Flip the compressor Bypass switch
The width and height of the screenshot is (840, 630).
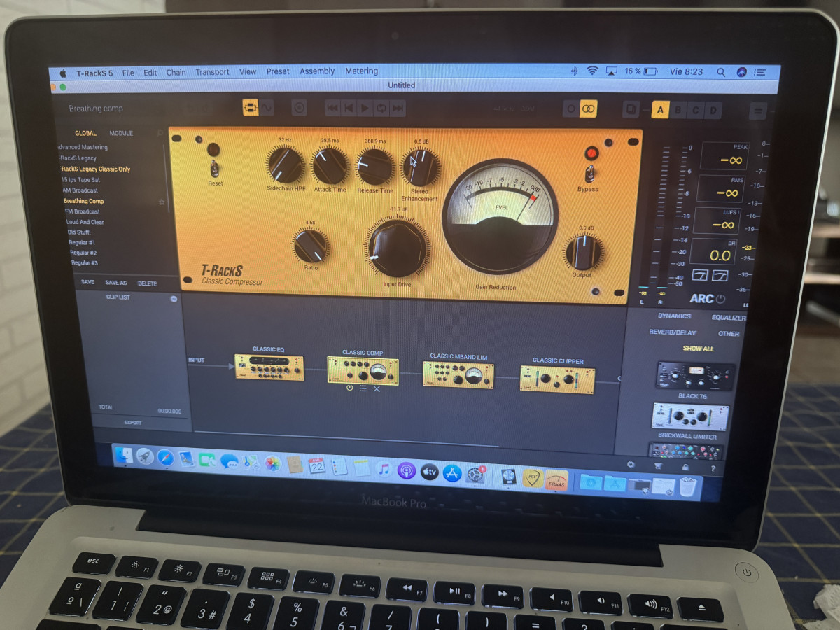pos(591,172)
